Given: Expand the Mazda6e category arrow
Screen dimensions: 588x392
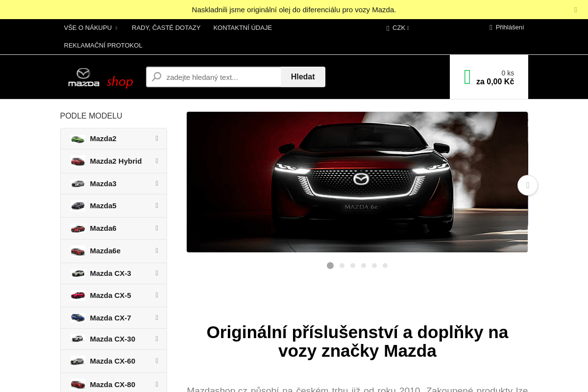Looking at the screenshot, I should pos(157,250).
